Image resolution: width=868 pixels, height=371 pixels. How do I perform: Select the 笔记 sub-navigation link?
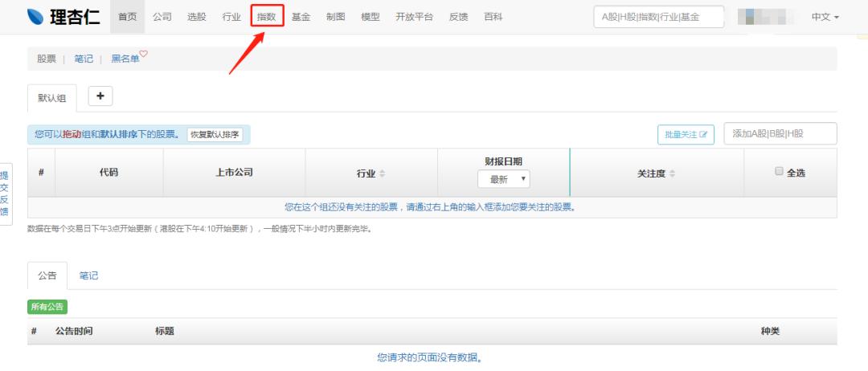84,59
